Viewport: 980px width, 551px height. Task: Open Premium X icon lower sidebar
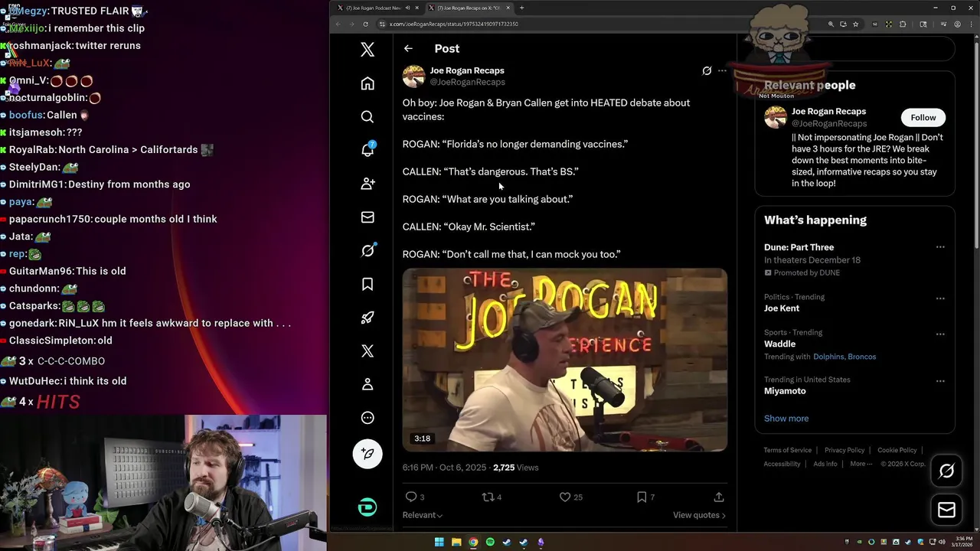tap(367, 350)
